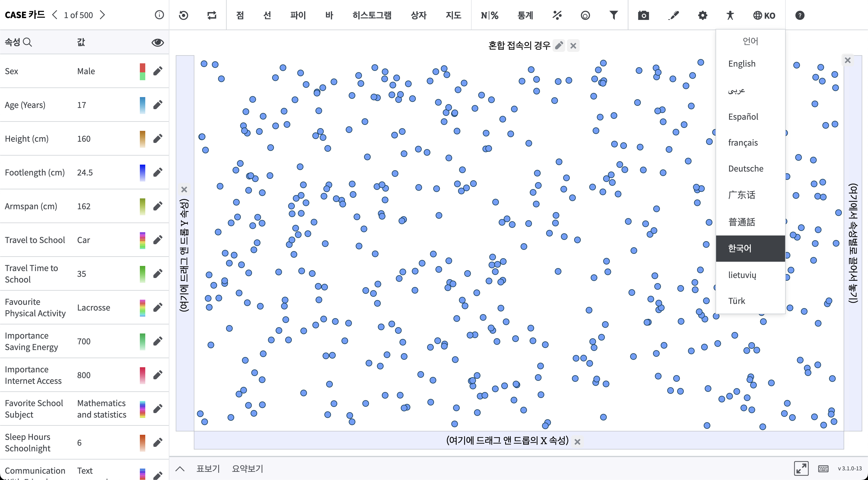Select the drawing brush tool
Screen dimensions: 868x480
673,15
